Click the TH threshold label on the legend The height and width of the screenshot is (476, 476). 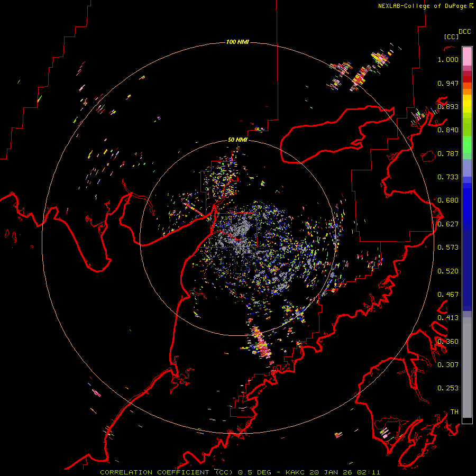[x=454, y=411]
